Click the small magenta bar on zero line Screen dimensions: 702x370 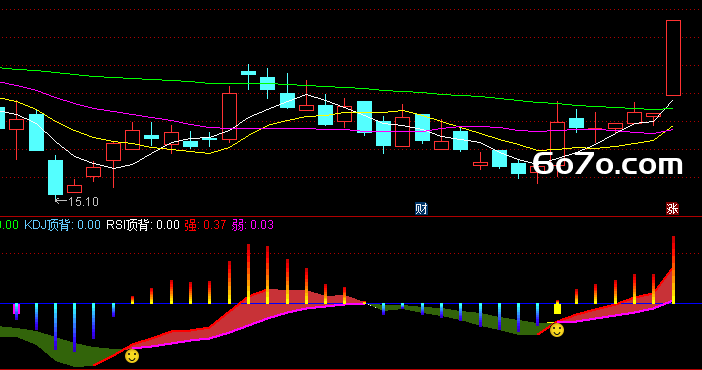tap(17, 309)
